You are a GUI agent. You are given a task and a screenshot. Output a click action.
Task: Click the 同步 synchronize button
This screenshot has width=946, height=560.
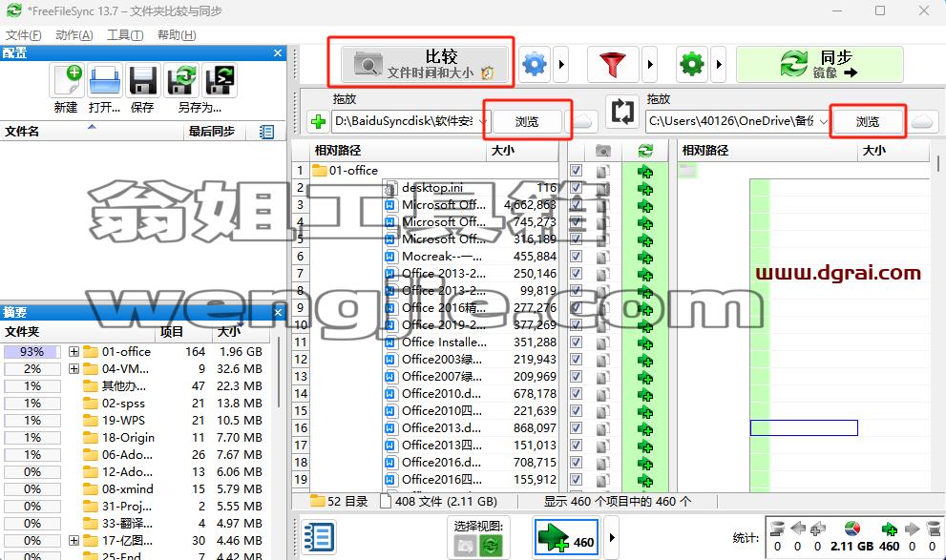819,64
